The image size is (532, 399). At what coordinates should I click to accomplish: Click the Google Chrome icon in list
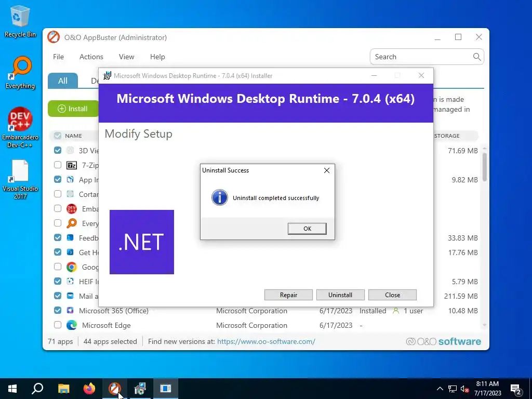(72, 267)
